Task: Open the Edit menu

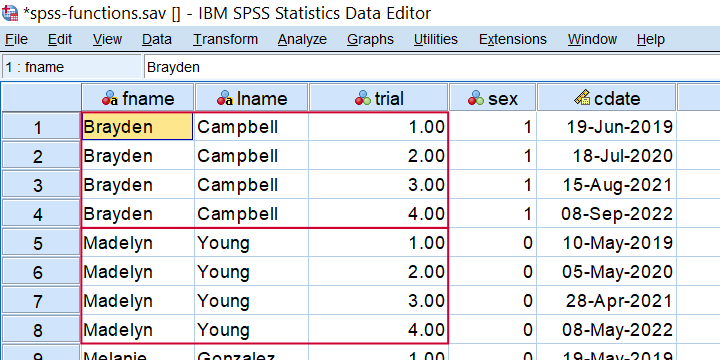Action: click(x=60, y=39)
